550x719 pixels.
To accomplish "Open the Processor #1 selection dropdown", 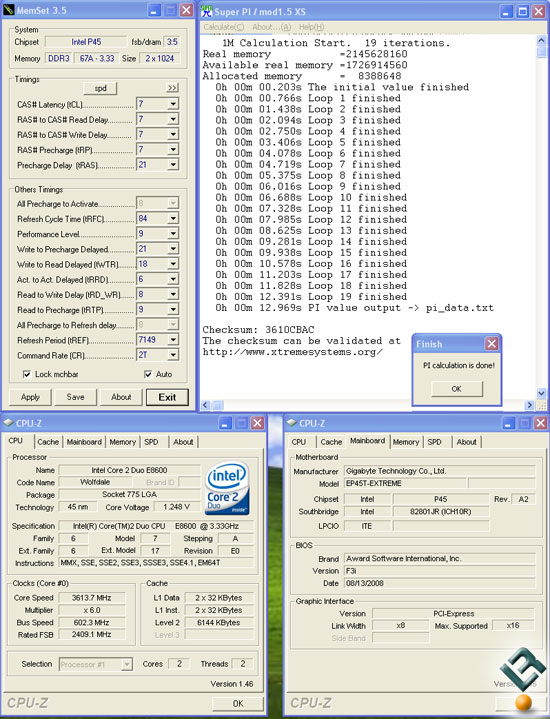I will click(x=127, y=664).
